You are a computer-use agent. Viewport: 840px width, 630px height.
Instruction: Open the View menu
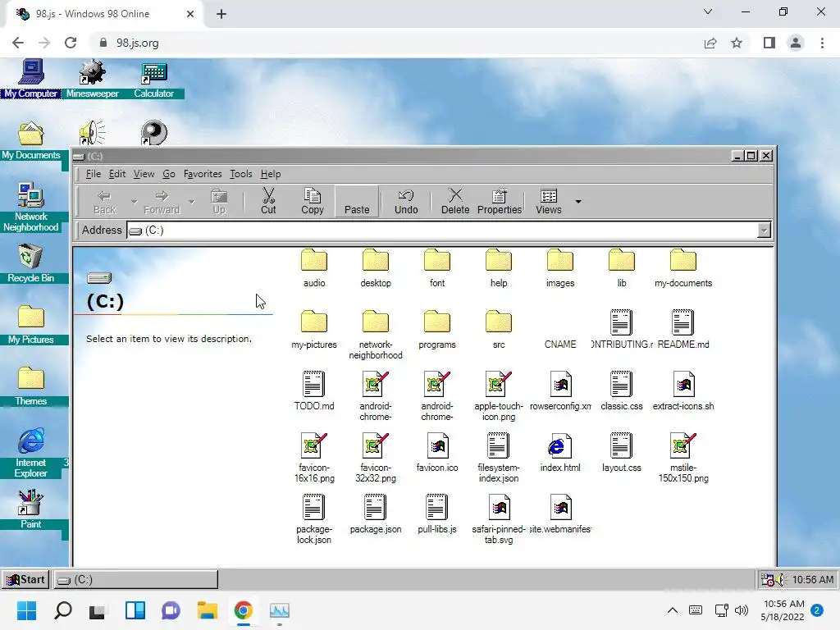(144, 174)
